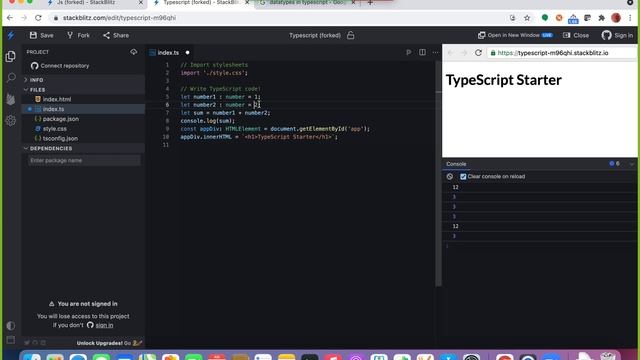This screenshot has width=640, height=360.
Task: Toggle the bottom panel layout icon
Action: click(11, 340)
